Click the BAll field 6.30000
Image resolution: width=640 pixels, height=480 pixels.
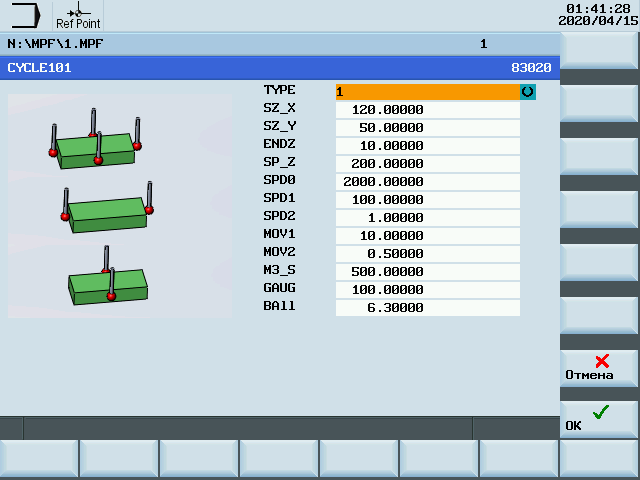click(428, 307)
